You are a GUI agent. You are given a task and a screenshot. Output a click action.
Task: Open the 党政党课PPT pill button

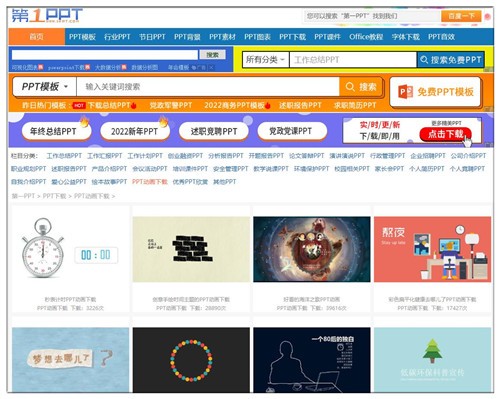(292, 131)
